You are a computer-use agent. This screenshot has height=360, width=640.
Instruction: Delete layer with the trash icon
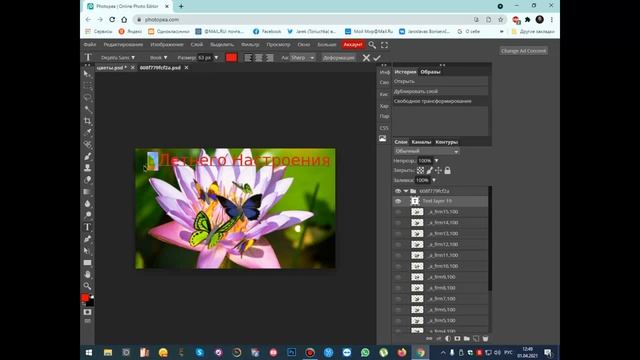click(x=485, y=338)
